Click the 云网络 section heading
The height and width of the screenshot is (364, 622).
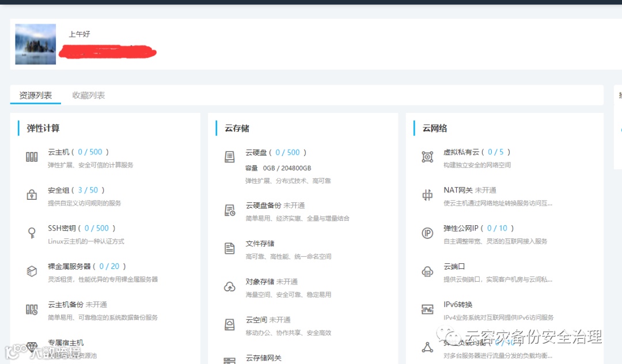pos(435,128)
